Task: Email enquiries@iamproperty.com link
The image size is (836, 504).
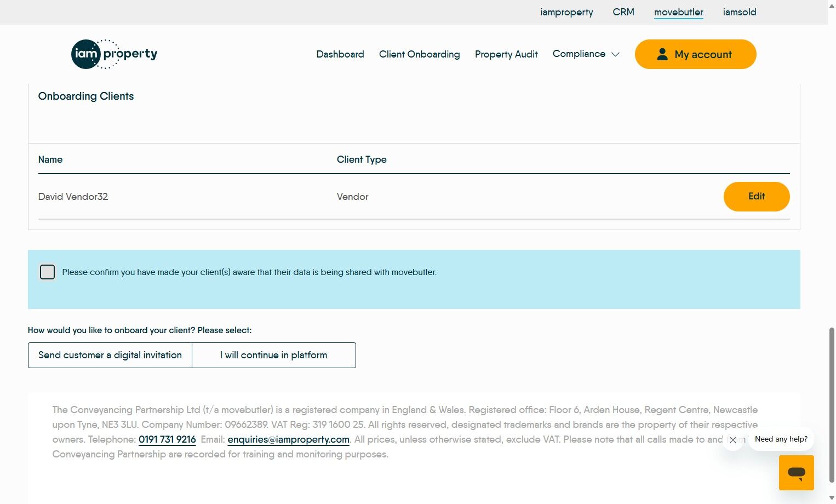Action: pyautogui.click(x=288, y=439)
